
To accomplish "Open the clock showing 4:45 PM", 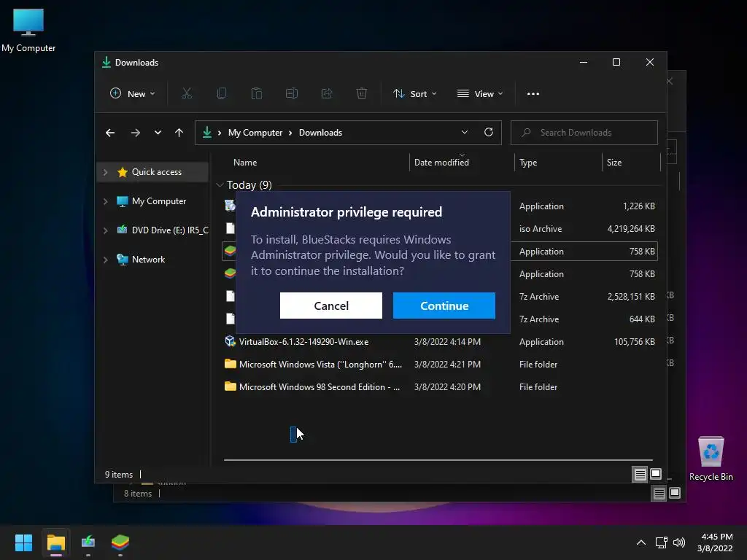I will [715, 542].
